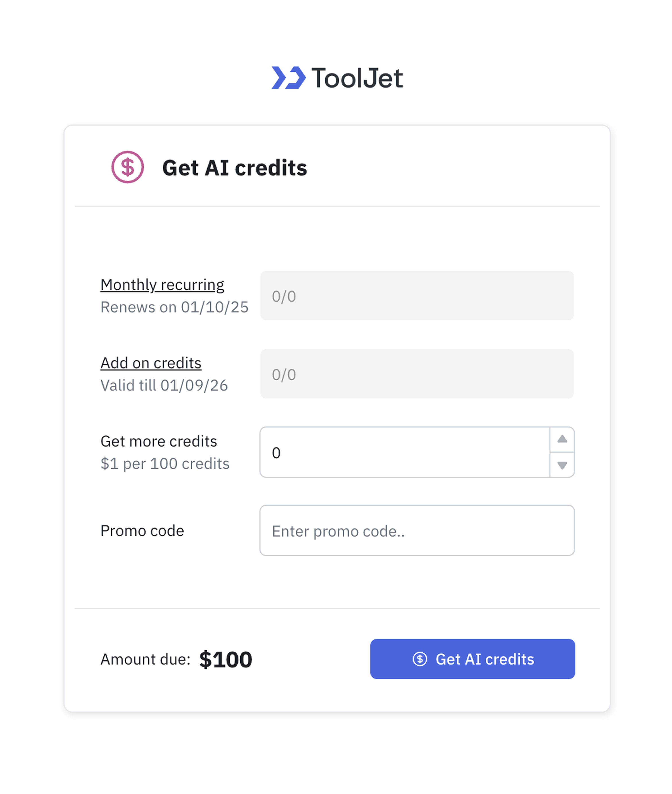Screen dimensions: 672x794
Task: Click the "Get AI credits" card heading
Action: [x=234, y=168]
